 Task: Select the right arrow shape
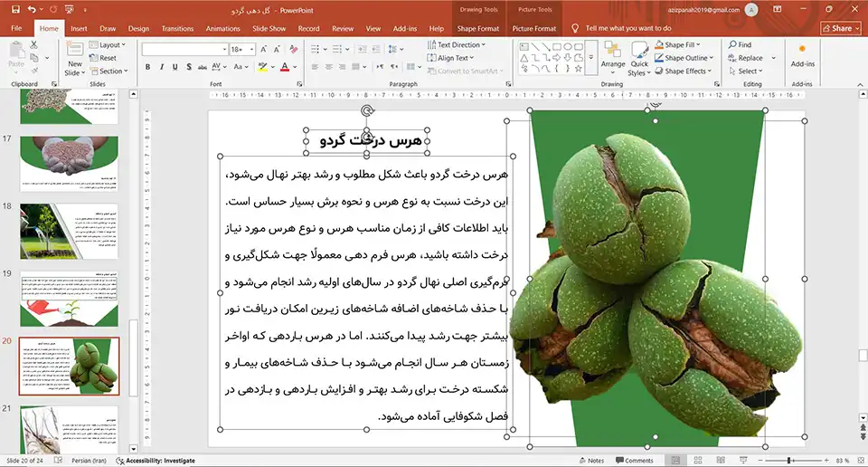coord(556,58)
